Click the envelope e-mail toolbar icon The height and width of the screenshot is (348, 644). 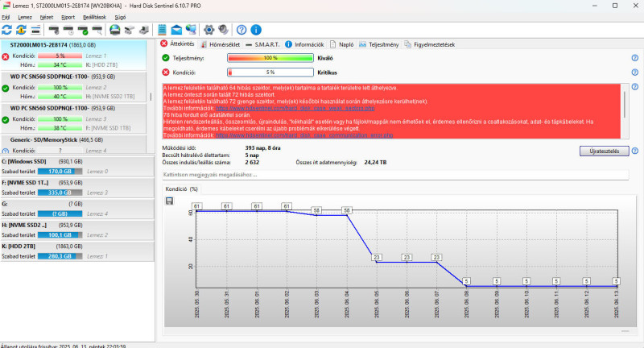pos(176,30)
